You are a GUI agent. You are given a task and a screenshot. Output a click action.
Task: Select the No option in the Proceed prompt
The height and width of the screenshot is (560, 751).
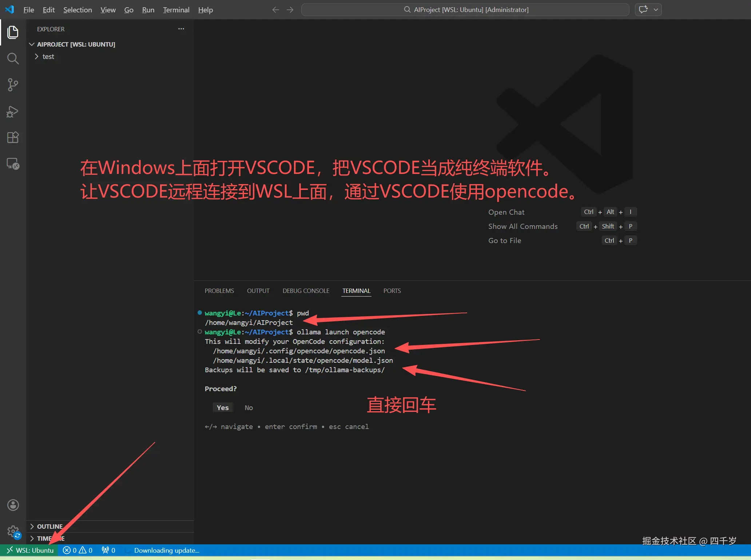click(x=249, y=408)
